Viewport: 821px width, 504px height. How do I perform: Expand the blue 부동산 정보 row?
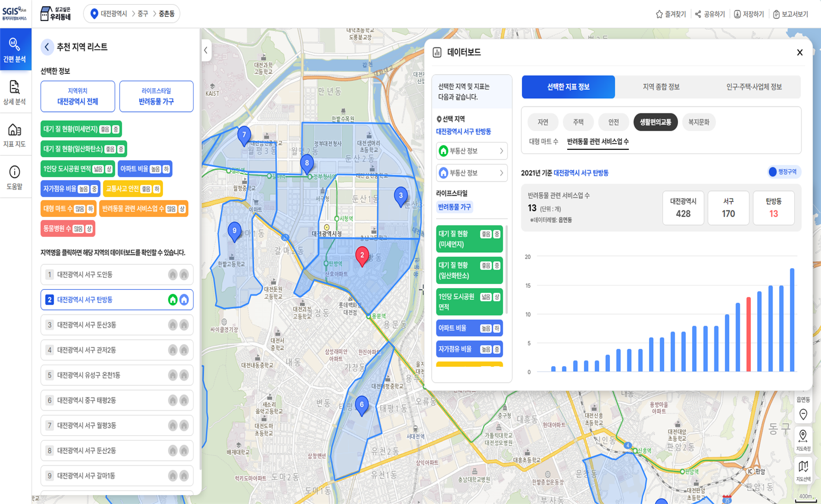click(x=471, y=173)
